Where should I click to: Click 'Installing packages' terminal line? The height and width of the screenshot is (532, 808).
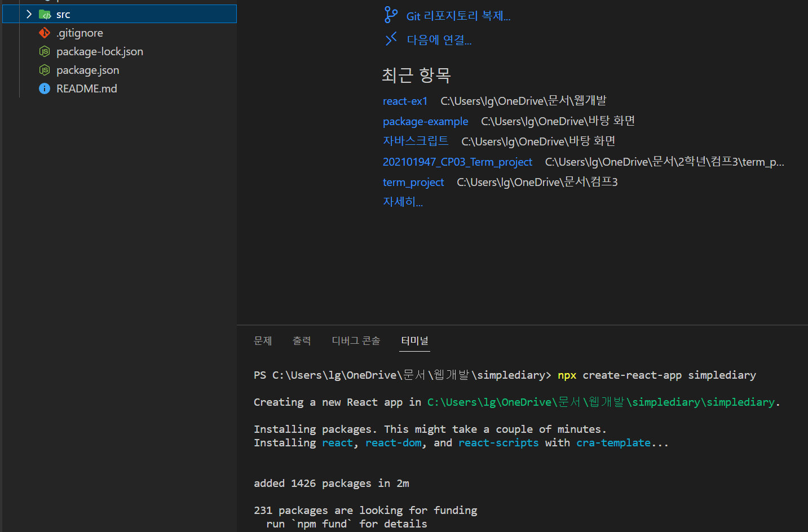coord(430,429)
